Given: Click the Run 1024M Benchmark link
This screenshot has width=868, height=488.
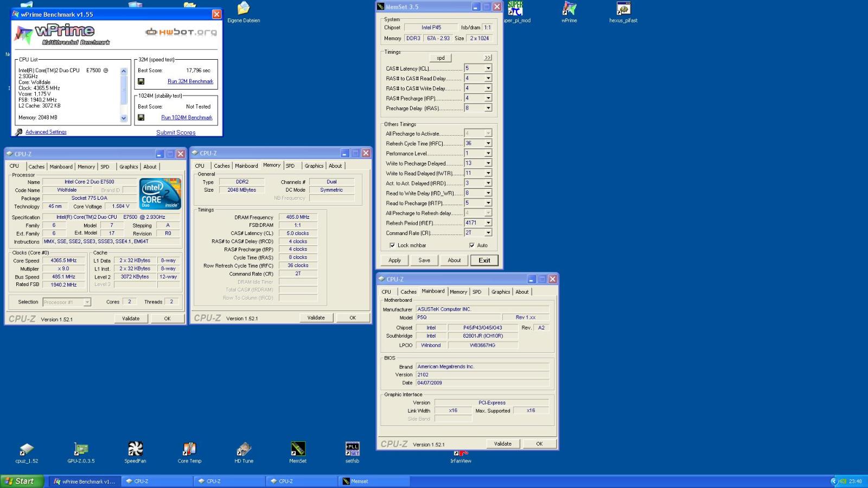Looking at the screenshot, I should (x=187, y=117).
